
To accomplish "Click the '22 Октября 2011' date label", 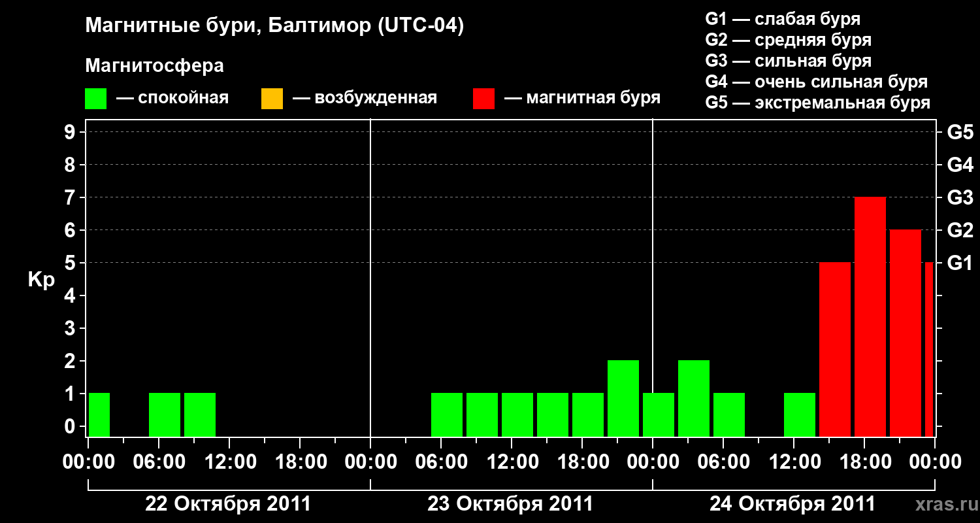I will (228, 504).
